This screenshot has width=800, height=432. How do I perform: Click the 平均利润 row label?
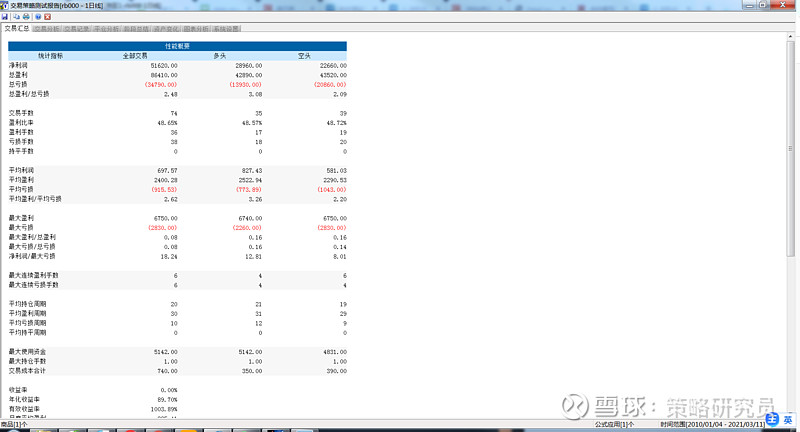(x=21, y=170)
